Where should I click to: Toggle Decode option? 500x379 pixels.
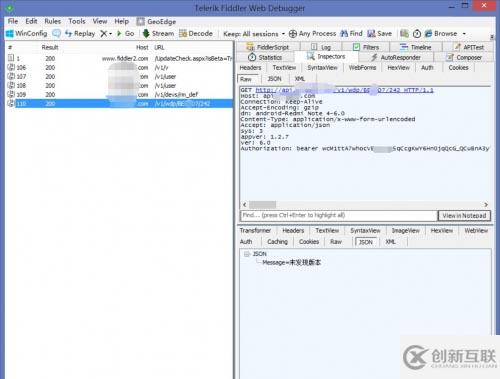(x=196, y=33)
